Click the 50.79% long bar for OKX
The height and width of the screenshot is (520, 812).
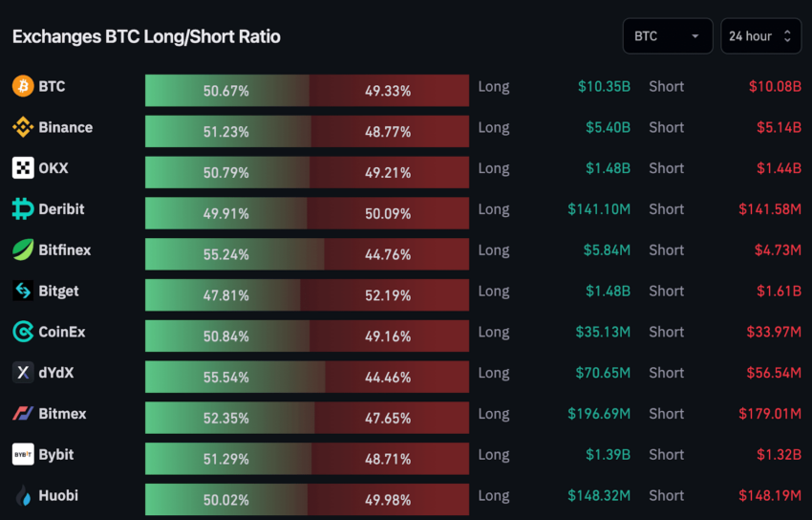click(227, 172)
